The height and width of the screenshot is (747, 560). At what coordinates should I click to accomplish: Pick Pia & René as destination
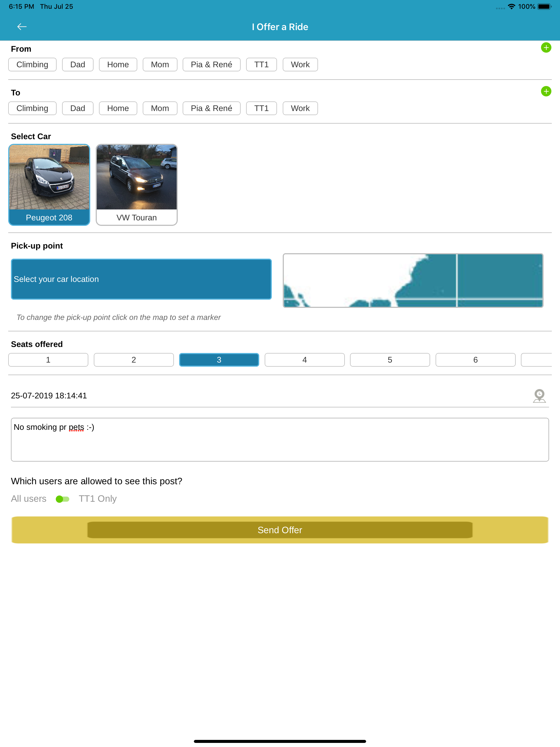click(x=211, y=108)
